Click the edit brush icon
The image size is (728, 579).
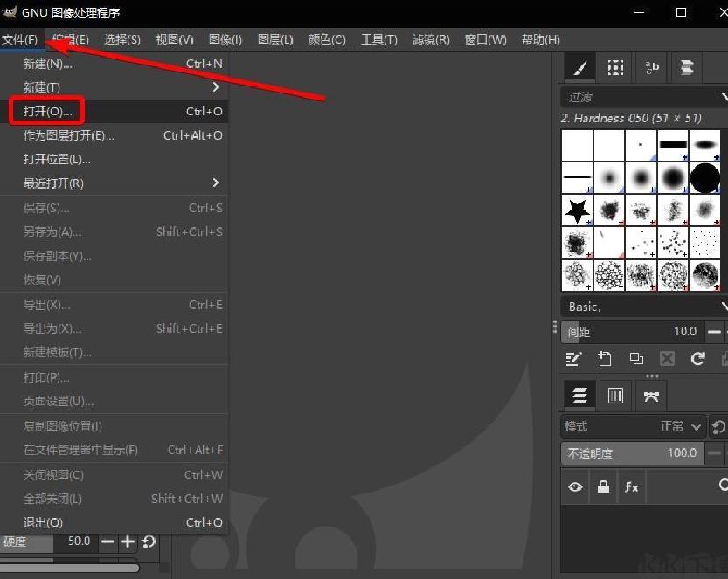tap(573, 359)
